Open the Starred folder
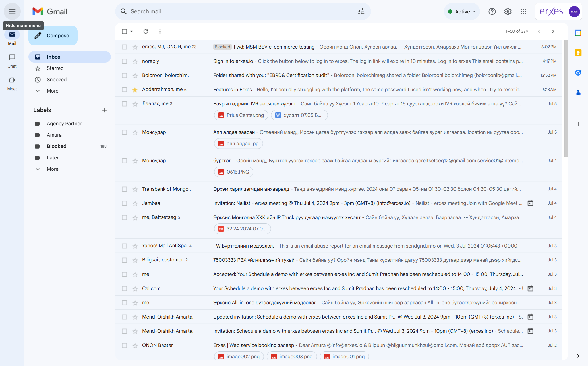 pyautogui.click(x=70, y=68)
